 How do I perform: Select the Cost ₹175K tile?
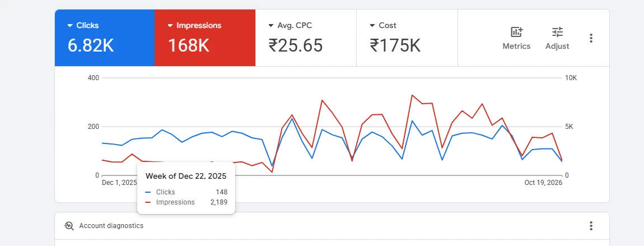coord(407,38)
